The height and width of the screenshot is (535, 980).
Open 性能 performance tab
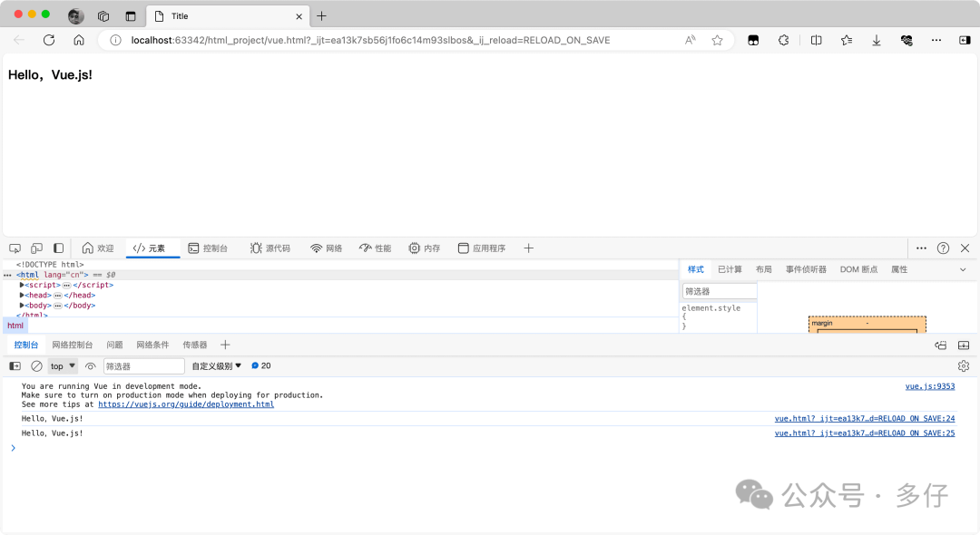coord(375,248)
